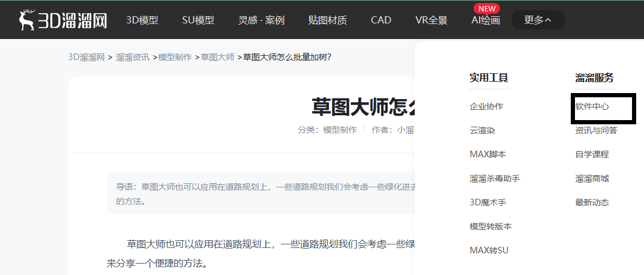Open MAX转SU tool link
644x275 pixels.
click(489, 250)
